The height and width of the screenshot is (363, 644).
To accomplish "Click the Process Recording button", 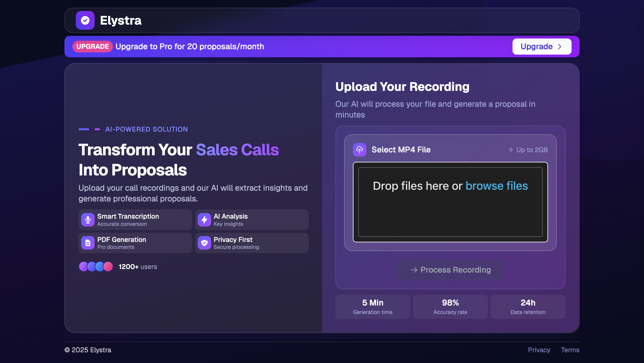I will click(451, 270).
